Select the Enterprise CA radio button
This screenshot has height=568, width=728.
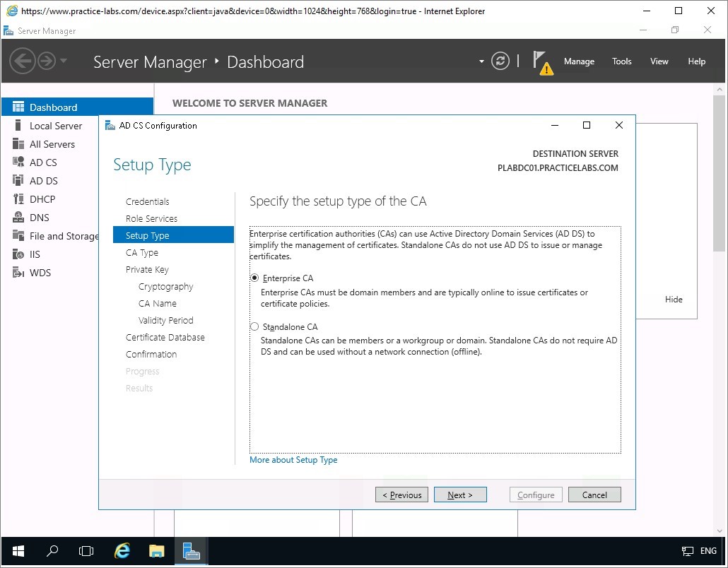point(254,278)
